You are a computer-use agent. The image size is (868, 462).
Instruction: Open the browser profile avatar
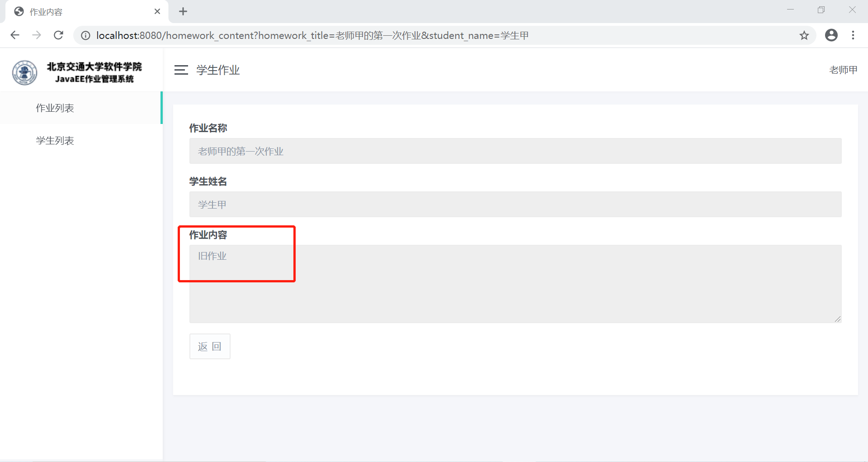[x=832, y=35]
